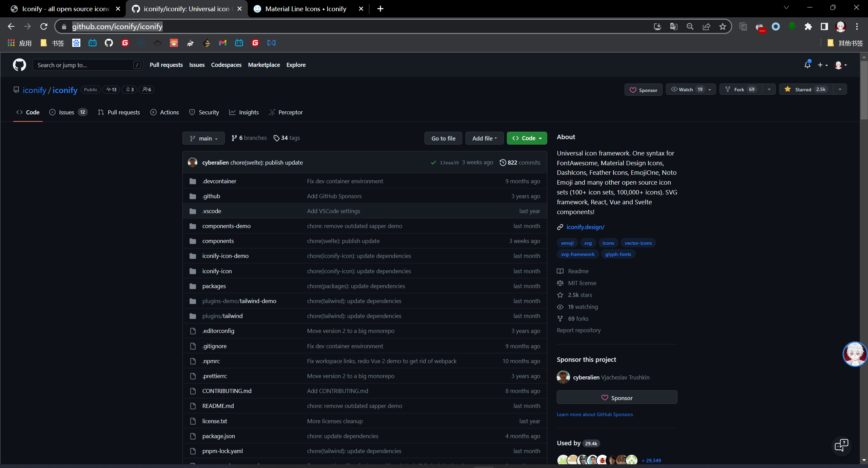
Task: Click the GitHub Octocat home logo
Action: coord(19,65)
